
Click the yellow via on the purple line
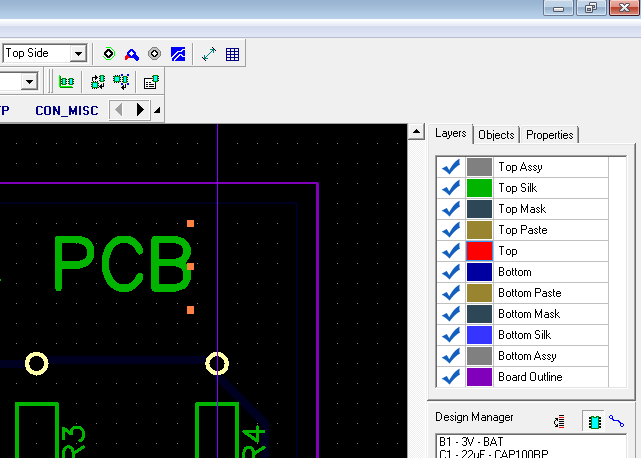217,363
